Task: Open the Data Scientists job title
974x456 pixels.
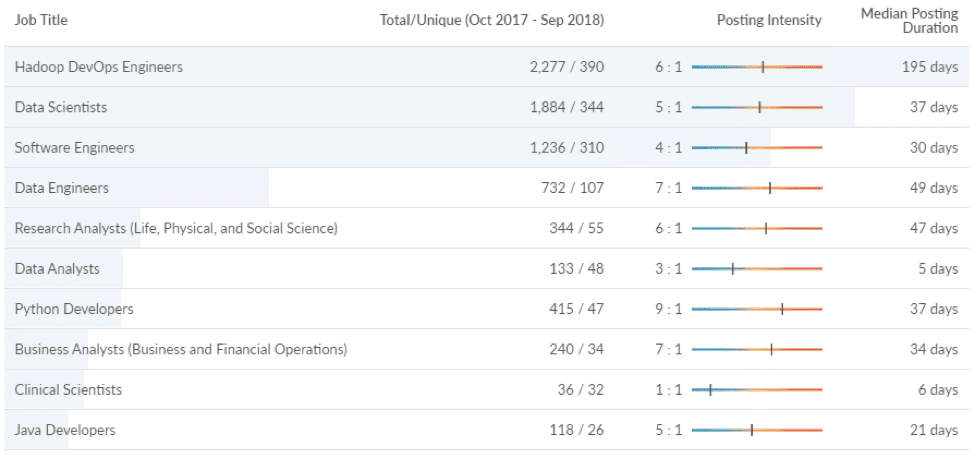Action: [61, 107]
